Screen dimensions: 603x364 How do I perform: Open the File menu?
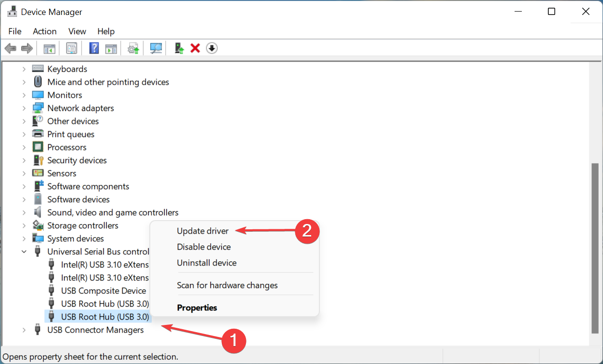[15, 31]
